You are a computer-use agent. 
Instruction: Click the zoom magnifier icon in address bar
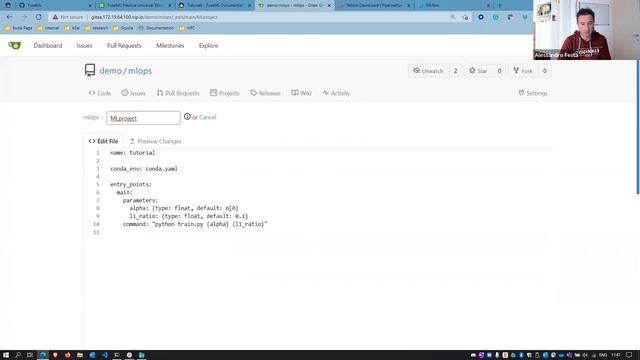(453, 17)
